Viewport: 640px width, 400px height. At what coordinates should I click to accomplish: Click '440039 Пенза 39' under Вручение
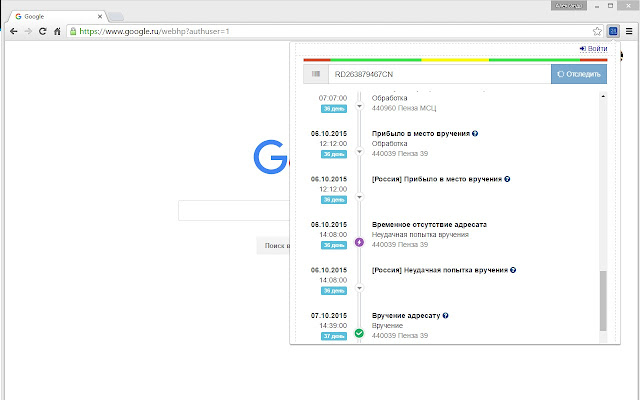pyautogui.click(x=400, y=336)
